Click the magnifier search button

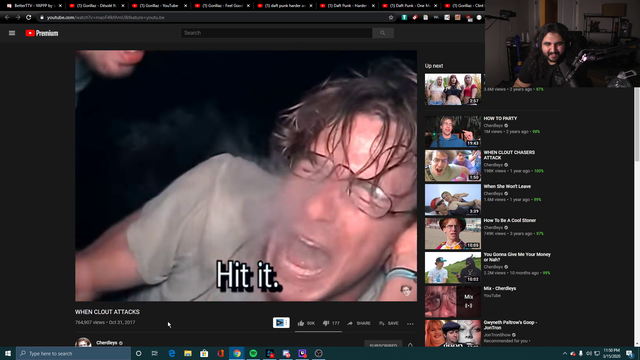382,33
